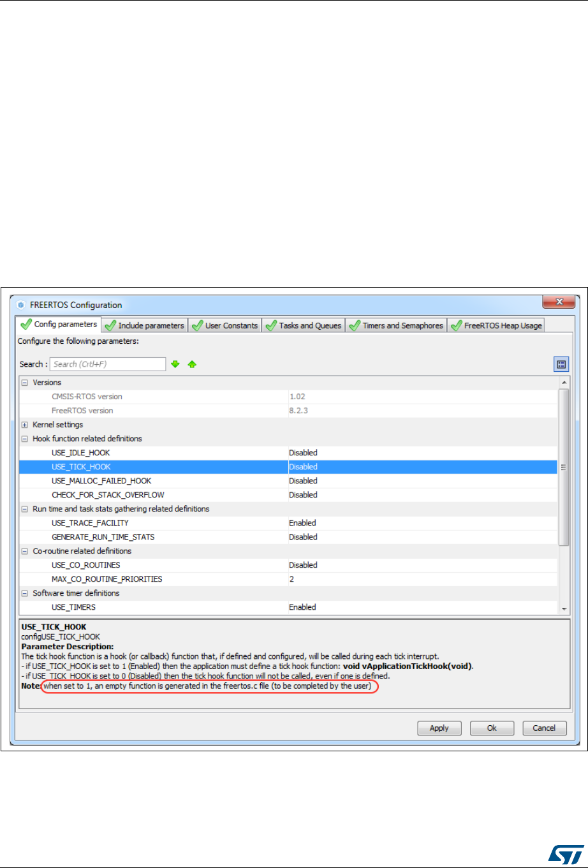Image resolution: width=588 pixels, height=868 pixels.
Task: Click the parameter list vertical scrollbar thumb
Action: (563, 467)
